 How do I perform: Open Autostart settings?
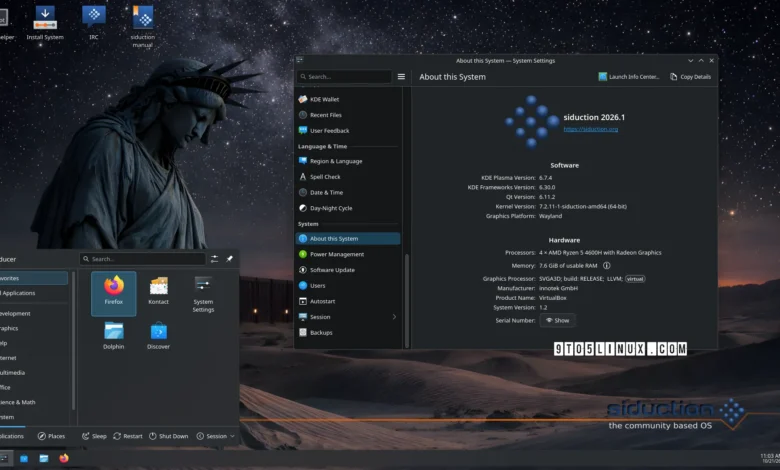point(348,301)
